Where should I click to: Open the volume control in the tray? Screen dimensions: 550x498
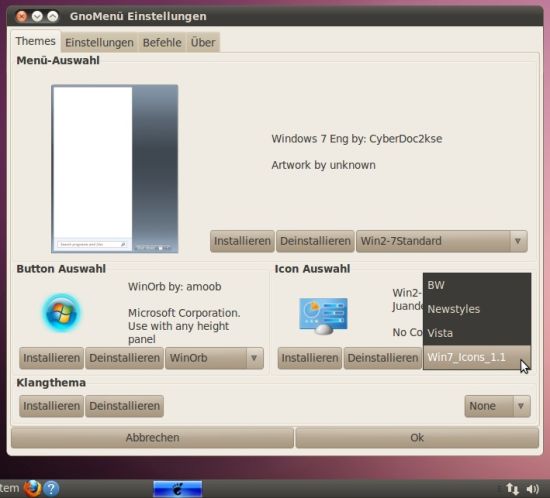click(x=532, y=489)
